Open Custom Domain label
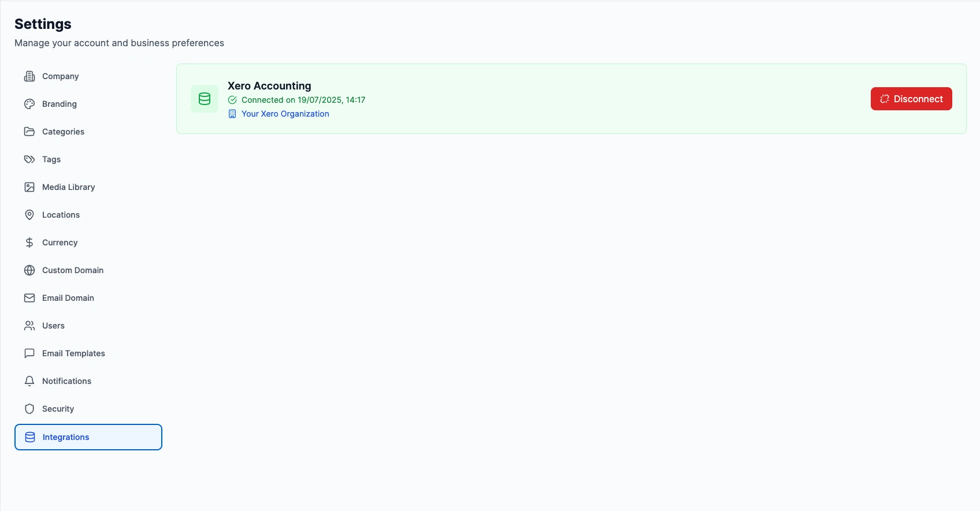 (73, 270)
